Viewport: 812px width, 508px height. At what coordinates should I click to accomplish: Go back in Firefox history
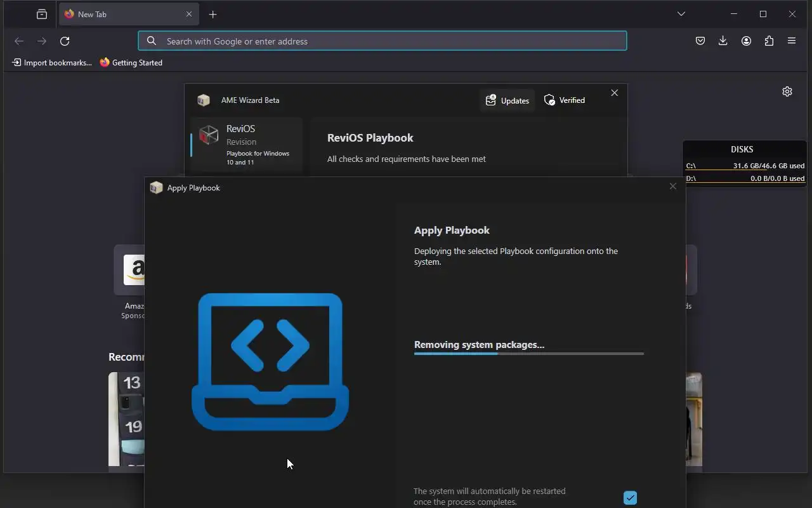coord(19,41)
